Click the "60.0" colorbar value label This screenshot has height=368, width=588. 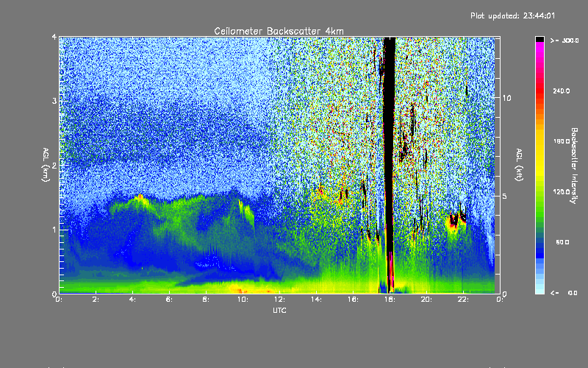point(562,242)
